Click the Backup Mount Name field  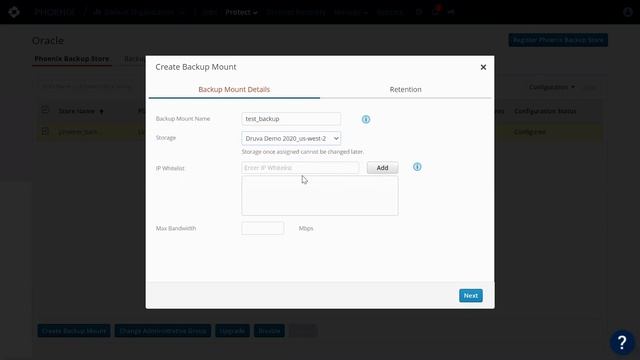[291, 119]
